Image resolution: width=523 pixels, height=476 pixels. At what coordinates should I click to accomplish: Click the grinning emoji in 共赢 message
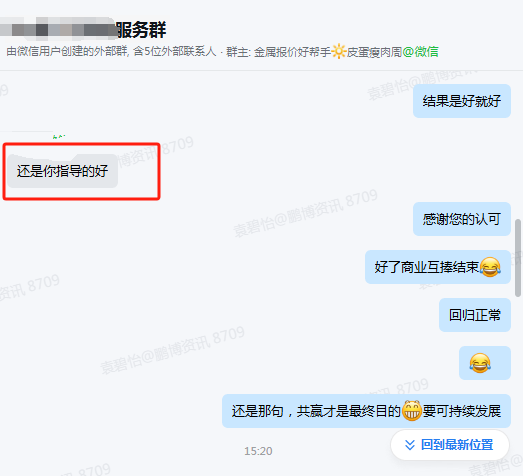pyautogui.click(x=412, y=411)
